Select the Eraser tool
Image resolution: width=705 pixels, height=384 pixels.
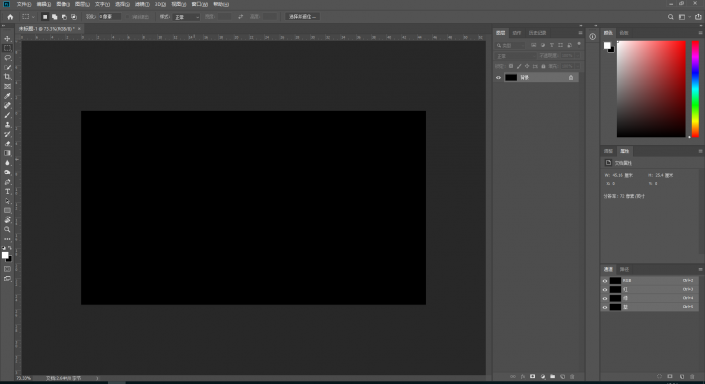(7, 144)
